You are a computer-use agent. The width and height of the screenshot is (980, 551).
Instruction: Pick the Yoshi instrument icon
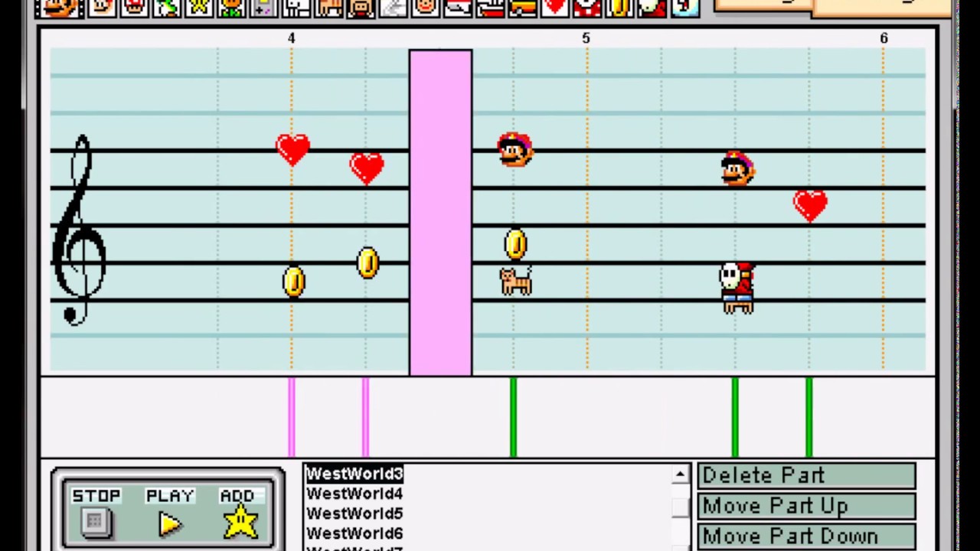(166, 8)
